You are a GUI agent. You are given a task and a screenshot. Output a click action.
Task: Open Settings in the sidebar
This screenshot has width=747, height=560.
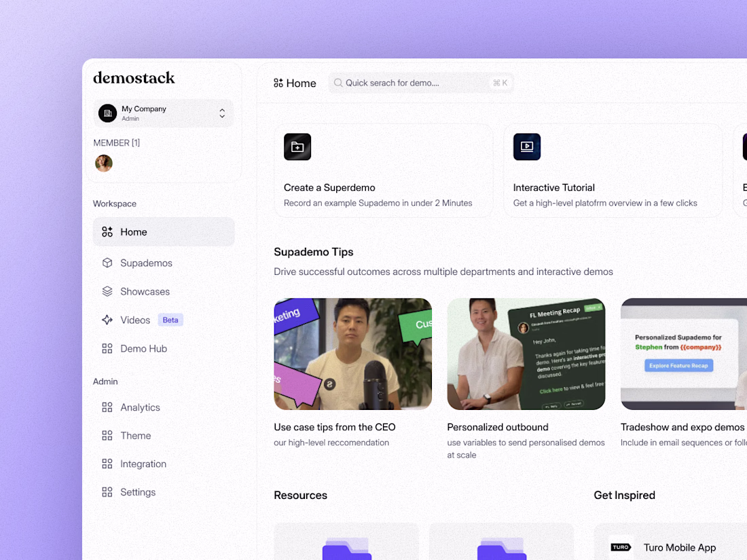[138, 492]
